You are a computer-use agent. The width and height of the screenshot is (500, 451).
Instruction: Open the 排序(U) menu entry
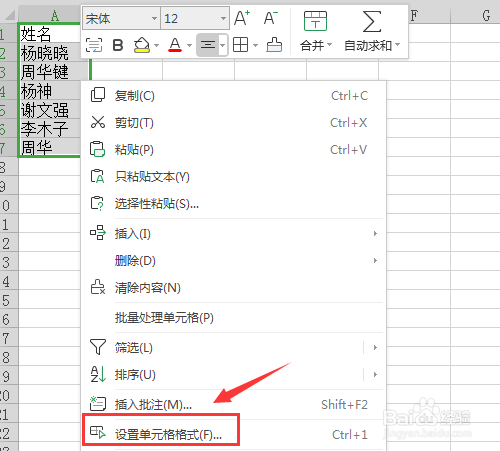pos(233,375)
